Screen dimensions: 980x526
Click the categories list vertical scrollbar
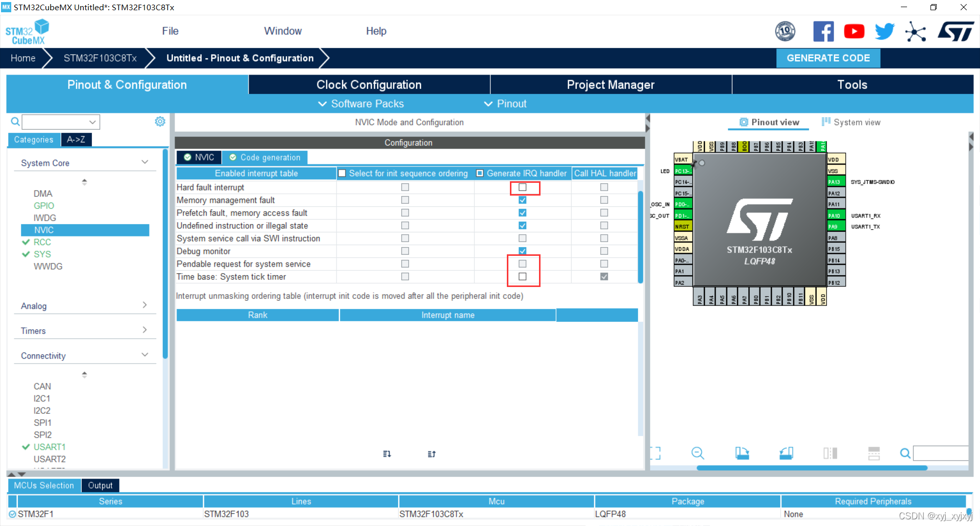[x=165, y=254]
